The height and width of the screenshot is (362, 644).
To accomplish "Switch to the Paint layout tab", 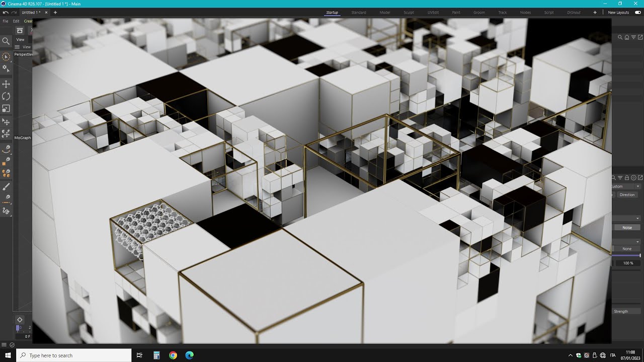I will coord(456,13).
